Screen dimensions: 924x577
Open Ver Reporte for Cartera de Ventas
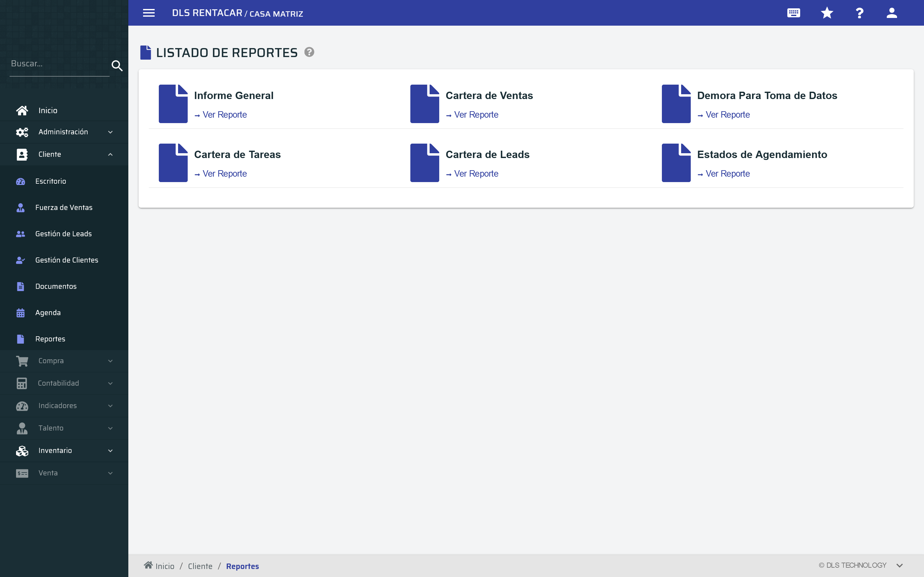476,115
